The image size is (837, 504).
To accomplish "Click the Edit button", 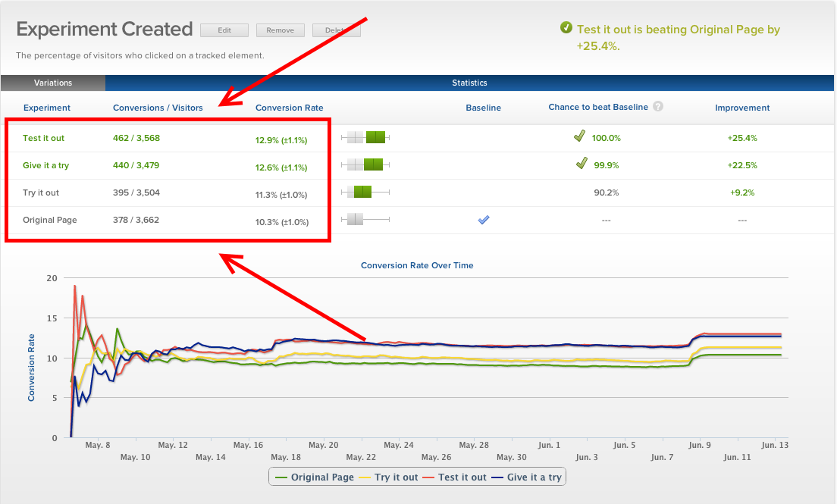I will pyautogui.click(x=224, y=30).
